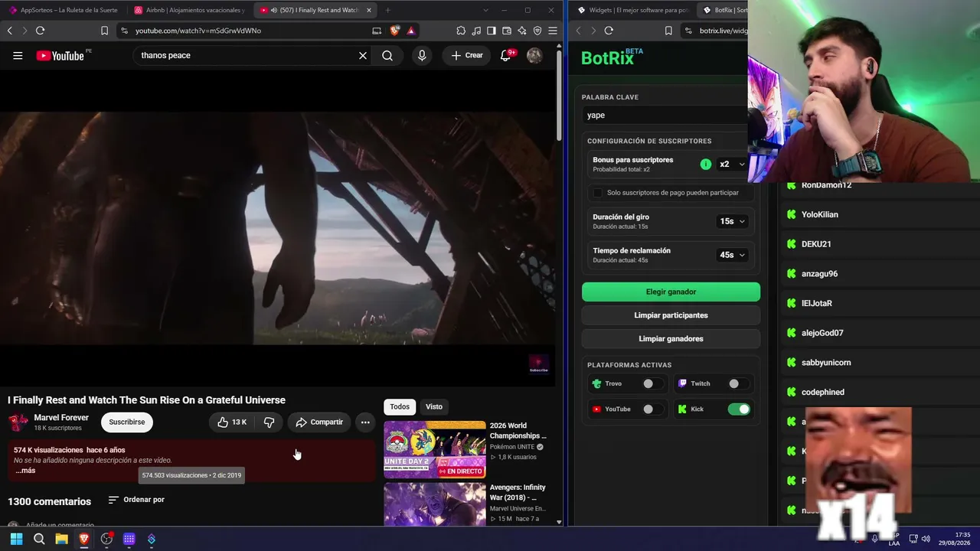Screen dimensions: 980x551
Task: Expand video description with '...más'
Action: click(x=25, y=471)
